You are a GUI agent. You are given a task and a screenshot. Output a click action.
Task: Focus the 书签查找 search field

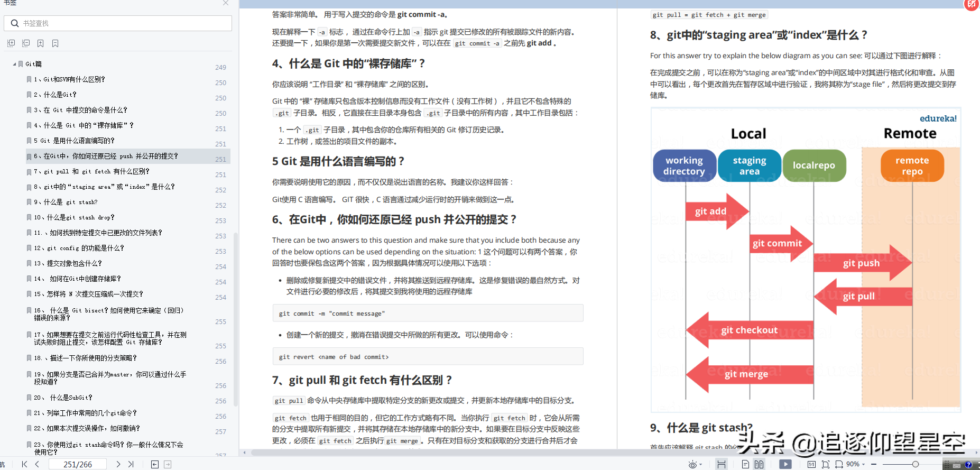coord(118,23)
